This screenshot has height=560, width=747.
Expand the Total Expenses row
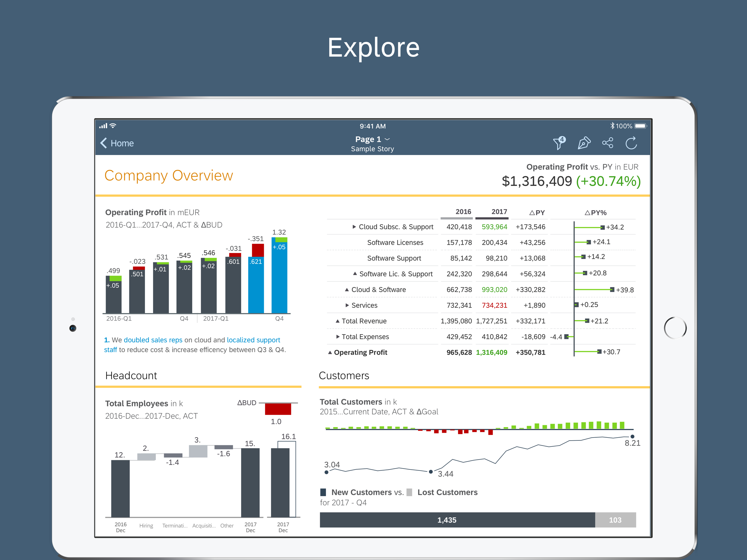[338, 337]
